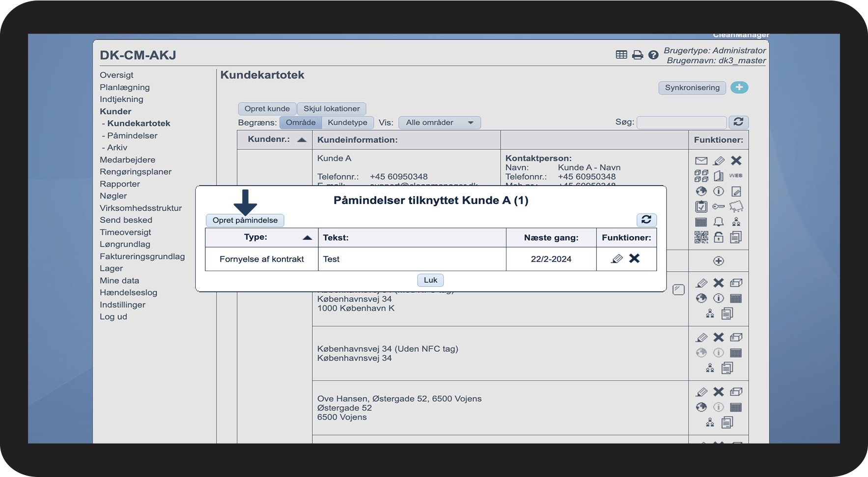Open the QR code icon for Kunde A
The height and width of the screenshot is (477, 868).
(701, 238)
